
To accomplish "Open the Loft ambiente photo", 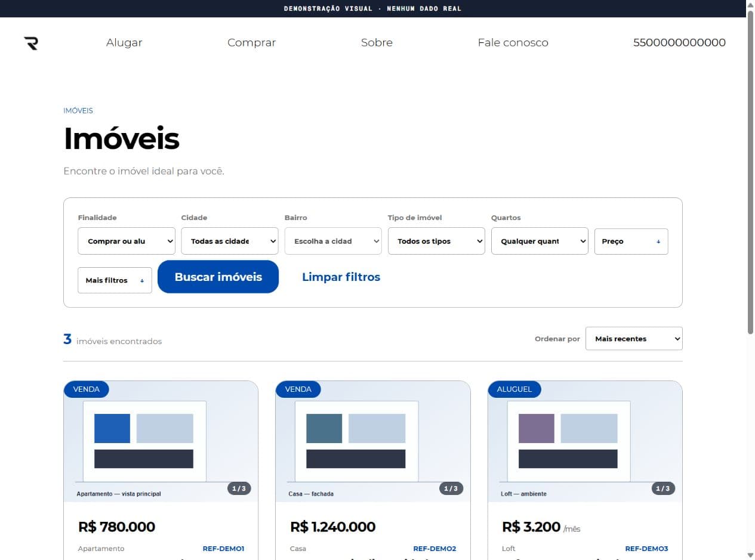I will [x=585, y=441].
